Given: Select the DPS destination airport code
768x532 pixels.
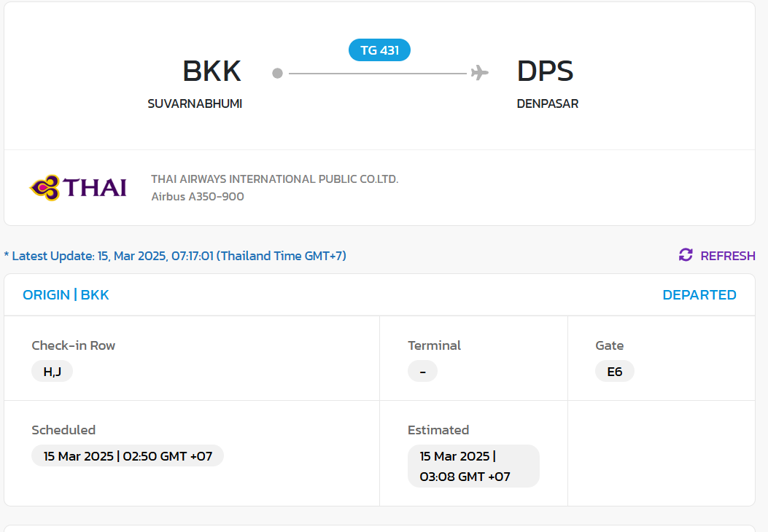Looking at the screenshot, I should pos(545,71).
